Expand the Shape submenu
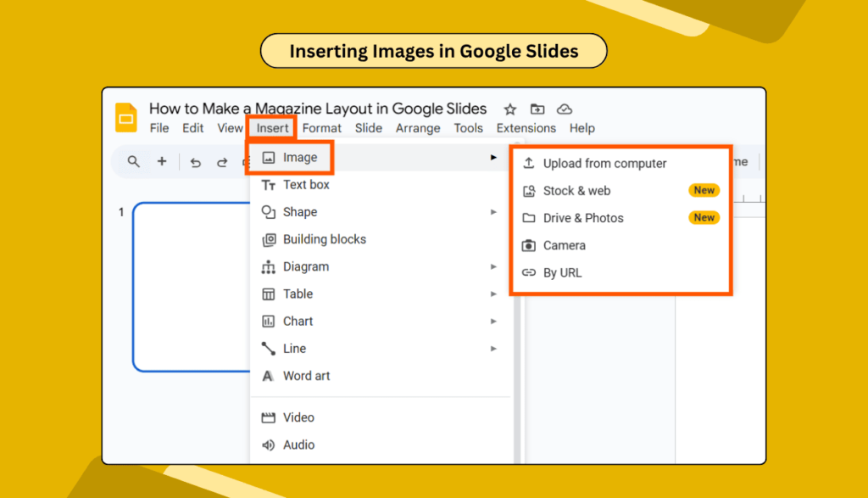868x498 pixels. click(298, 211)
